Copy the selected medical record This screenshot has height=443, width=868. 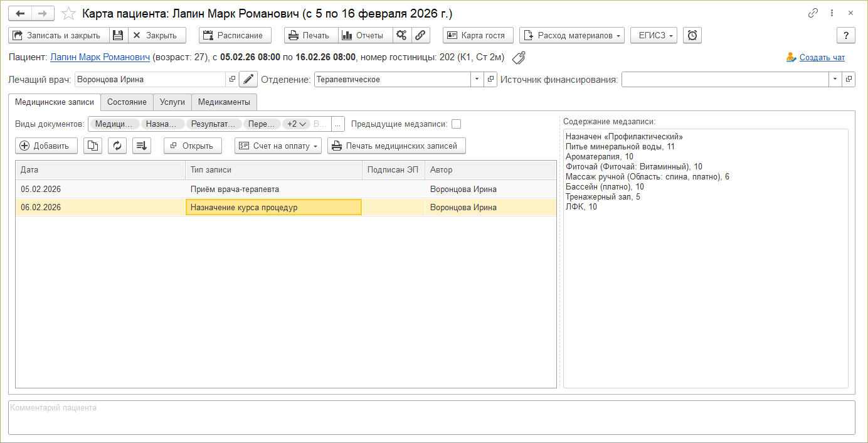pyautogui.click(x=93, y=146)
